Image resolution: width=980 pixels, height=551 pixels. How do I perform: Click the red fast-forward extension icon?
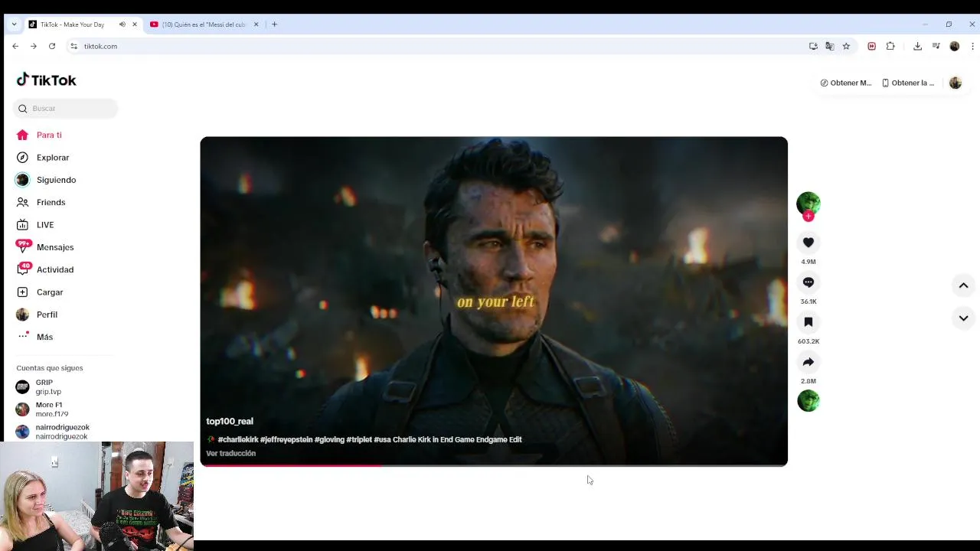click(x=871, y=46)
